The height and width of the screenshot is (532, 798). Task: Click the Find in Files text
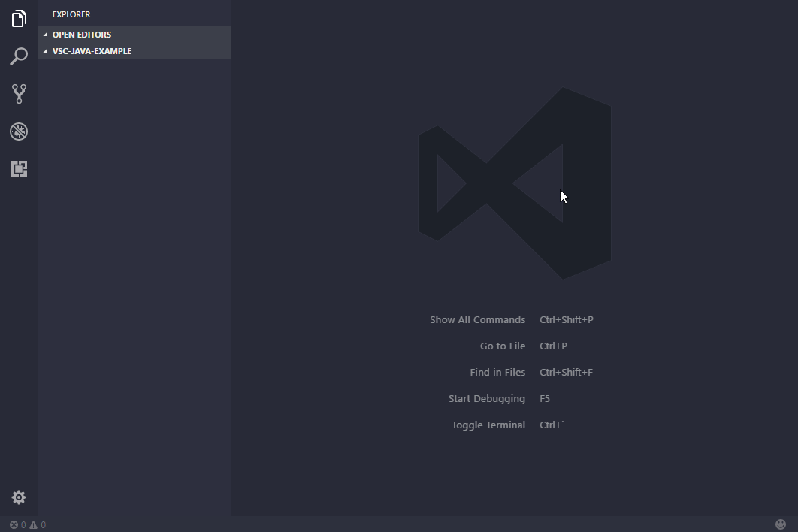[497, 372]
